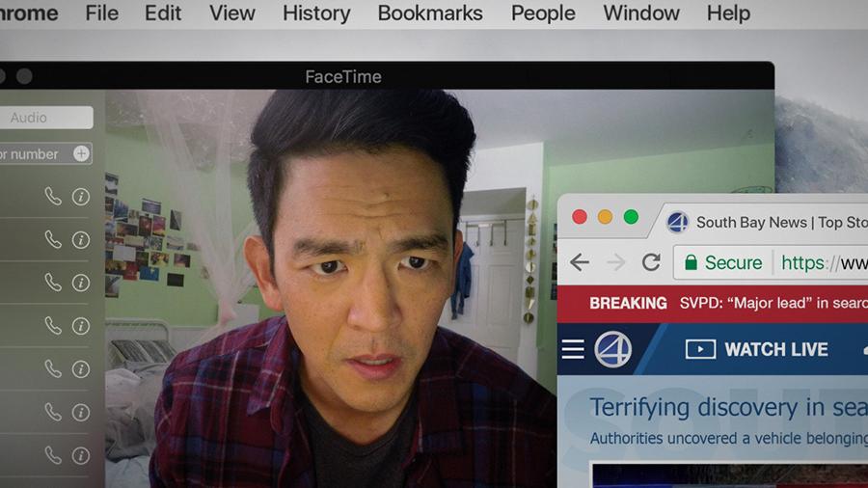Switch to the Audio tab in FaceTime
Viewport: 868px width, 488px height.
tap(45, 118)
